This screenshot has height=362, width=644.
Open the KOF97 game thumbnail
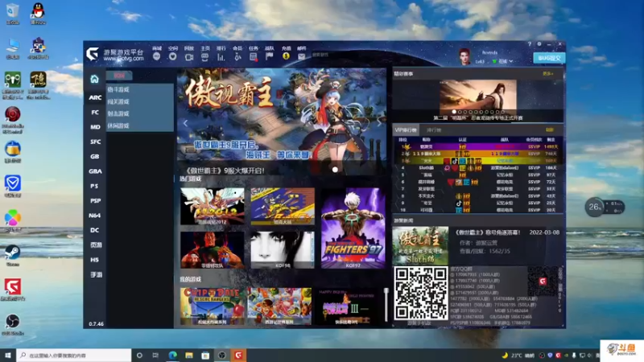pos(353,228)
